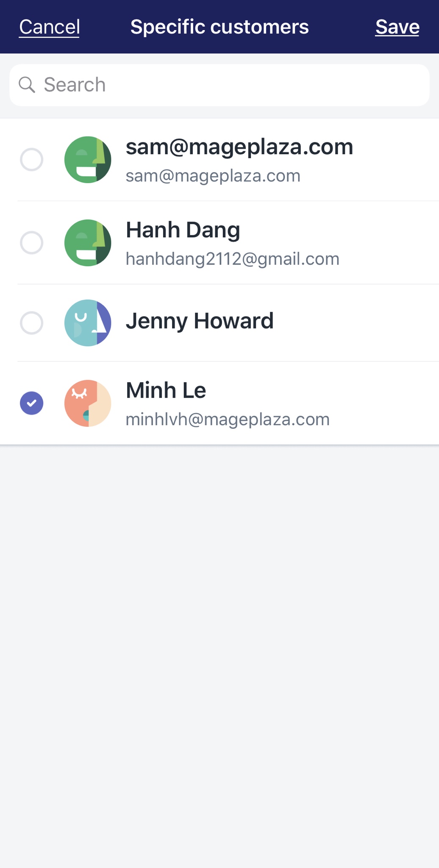Image resolution: width=439 pixels, height=868 pixels.
Task: Click the Jenny Howard name text
Action: coord(200,321)
